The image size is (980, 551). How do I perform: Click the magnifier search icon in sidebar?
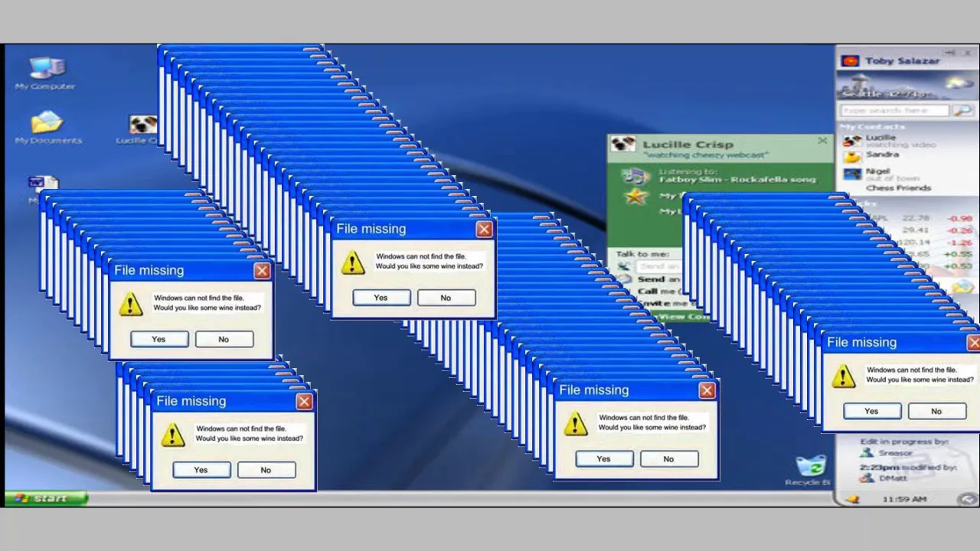point(963,111)
